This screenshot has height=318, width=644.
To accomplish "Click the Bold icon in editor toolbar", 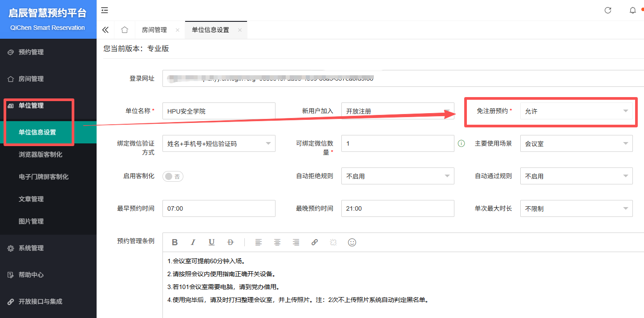I will click(175, 242).
